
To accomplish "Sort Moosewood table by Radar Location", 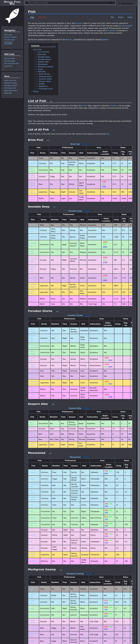I will point(109,466).
